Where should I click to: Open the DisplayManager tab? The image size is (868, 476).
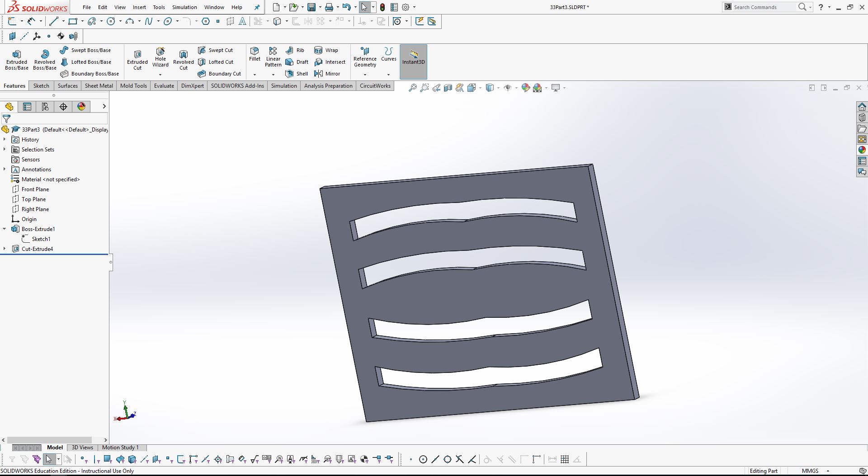pos(81,107)
